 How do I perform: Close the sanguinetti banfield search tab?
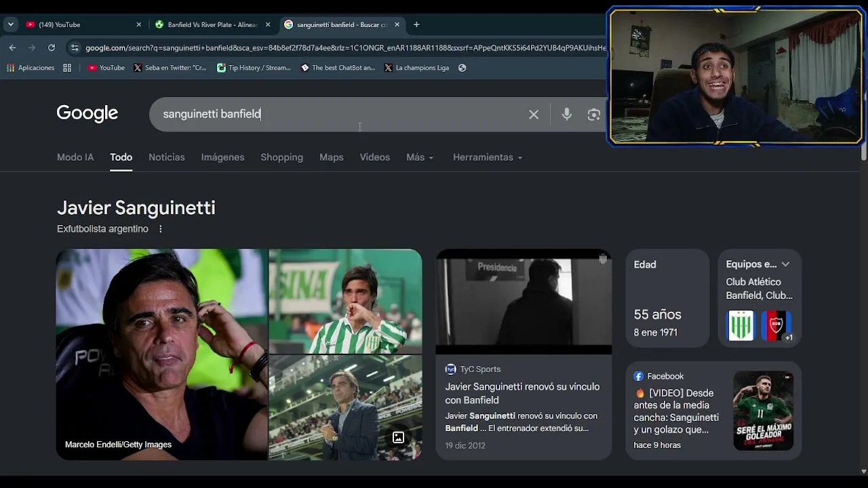397,24
